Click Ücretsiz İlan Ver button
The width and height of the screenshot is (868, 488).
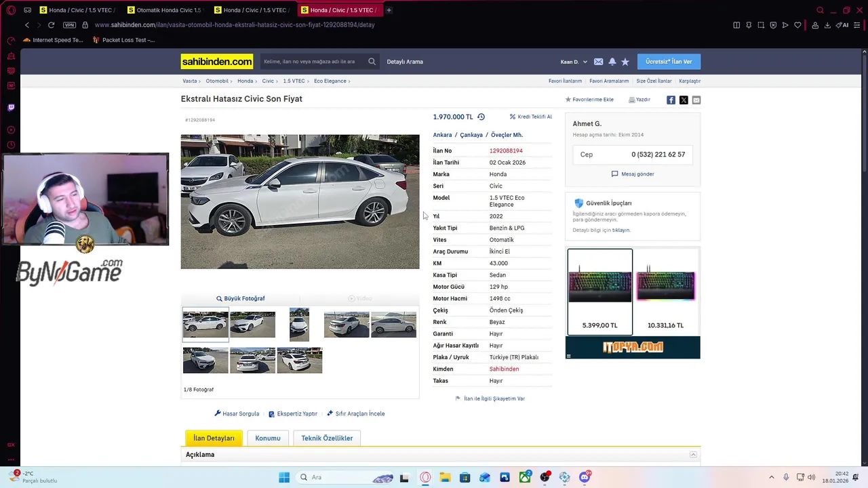coord(669,62)
